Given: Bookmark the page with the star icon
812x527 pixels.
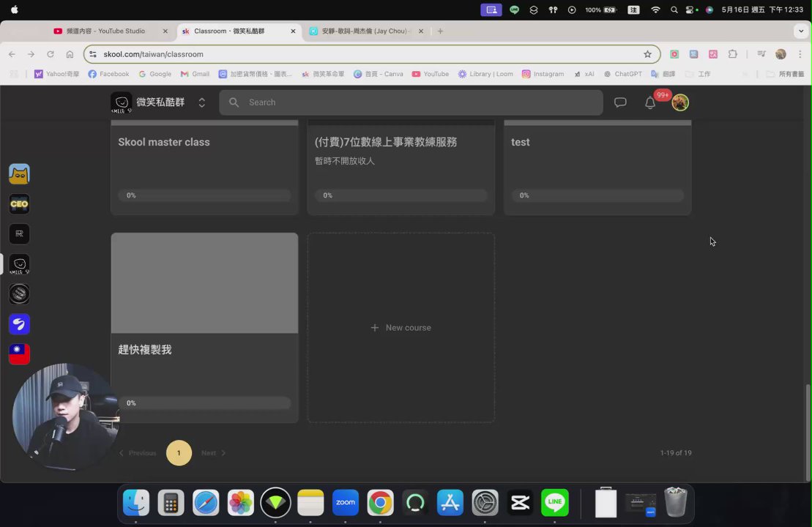Looking at the screenshot, I should (x=647, y=54).
